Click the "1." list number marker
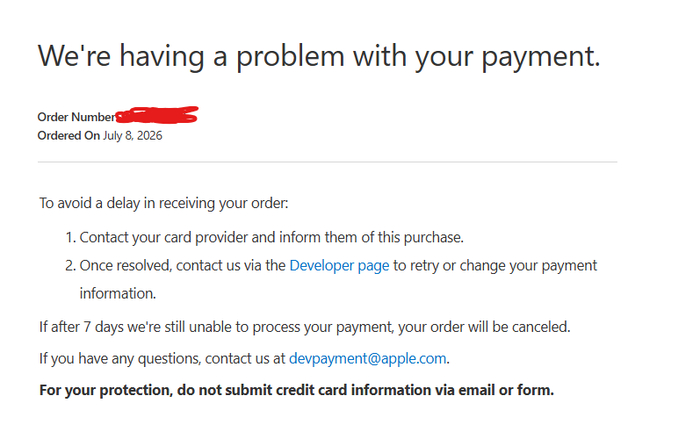700x432 pixels. tap(71, 237)
